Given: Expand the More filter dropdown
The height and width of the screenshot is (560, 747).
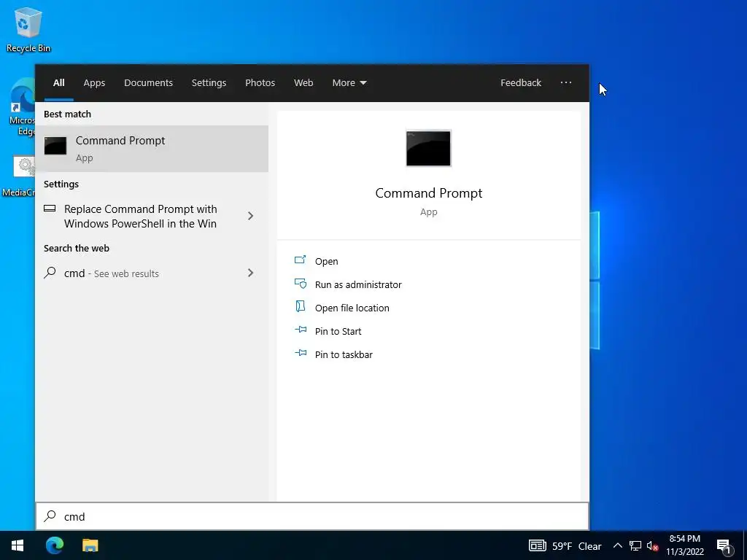Looking at the screenshot, I should pyautogui.click(x=349, y=83).
